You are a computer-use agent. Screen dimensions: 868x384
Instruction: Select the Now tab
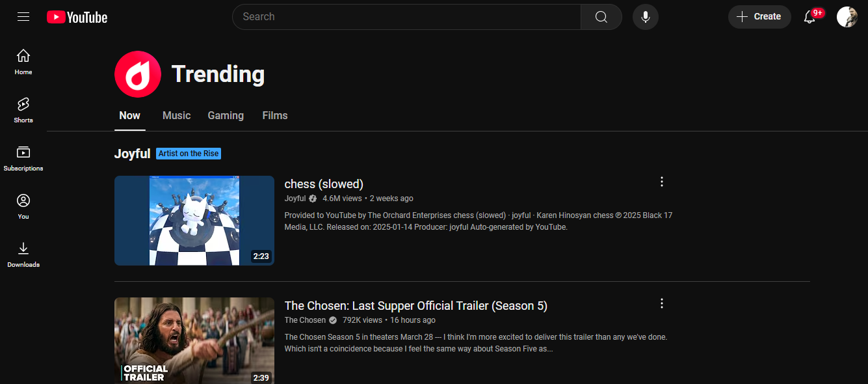130,115
